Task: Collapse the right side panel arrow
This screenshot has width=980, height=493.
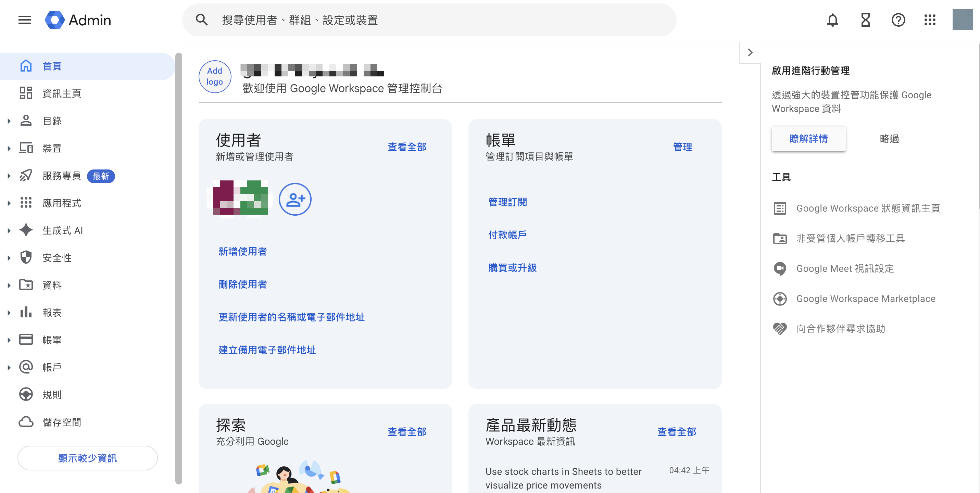Action: [750, 52]
